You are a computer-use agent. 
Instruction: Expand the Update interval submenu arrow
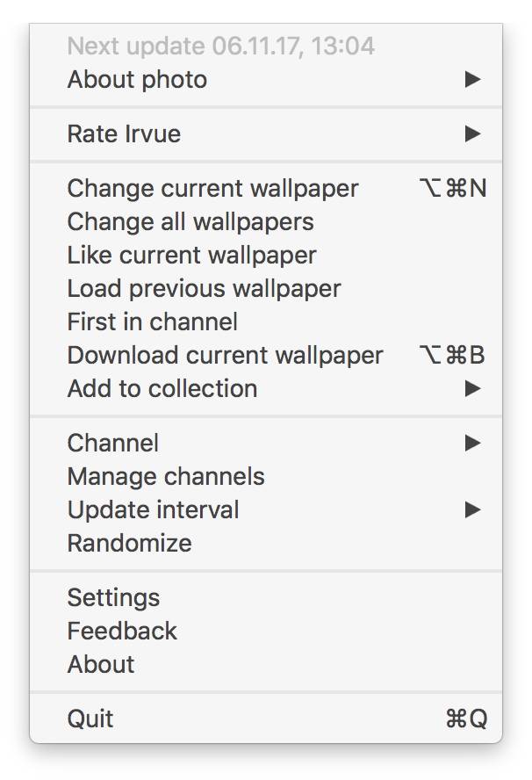click(472, 510)
